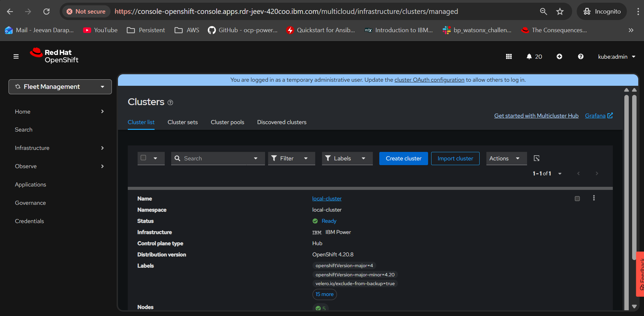Screen dimensions: 644x316
Task: Go back in browser history
Action: pos(10,12)
